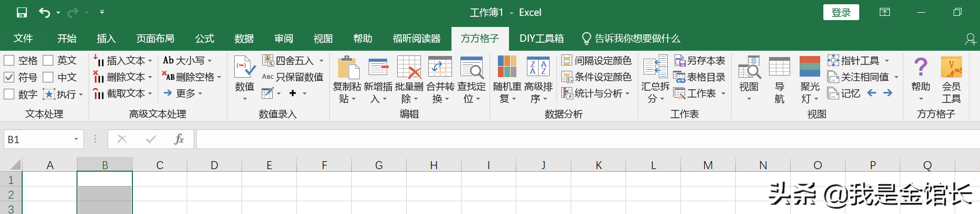Switch to the DIY工具箱 tab
Image resolution: width=980 pixels, height=214 pixels.
[541, 39]
